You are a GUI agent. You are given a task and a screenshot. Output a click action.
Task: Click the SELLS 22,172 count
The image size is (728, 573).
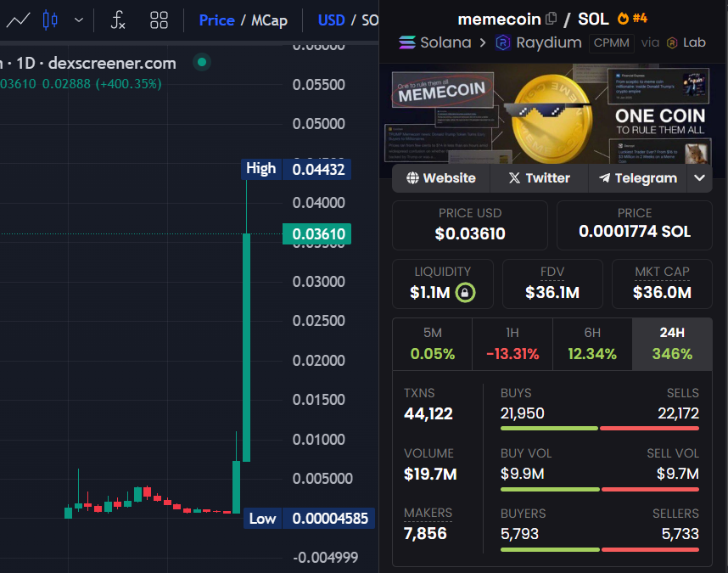(x=678, y=413)
